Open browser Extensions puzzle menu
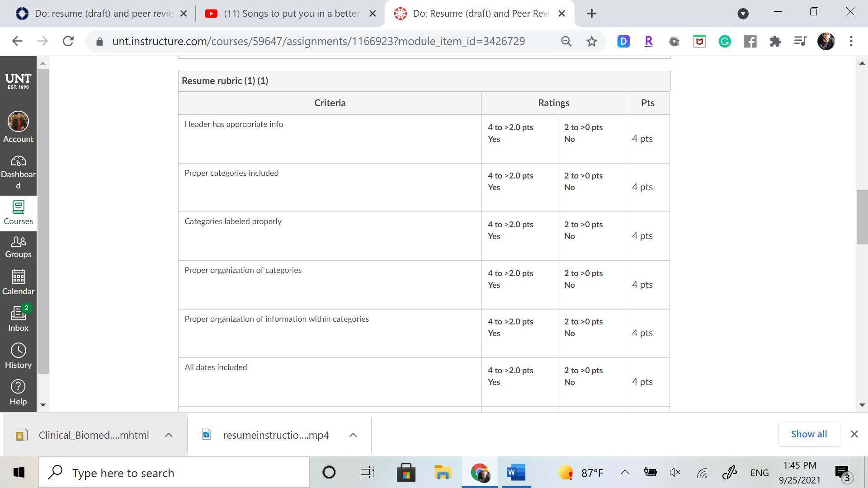The width and height of the screenshot is (868, 488). tap(775, 42)
